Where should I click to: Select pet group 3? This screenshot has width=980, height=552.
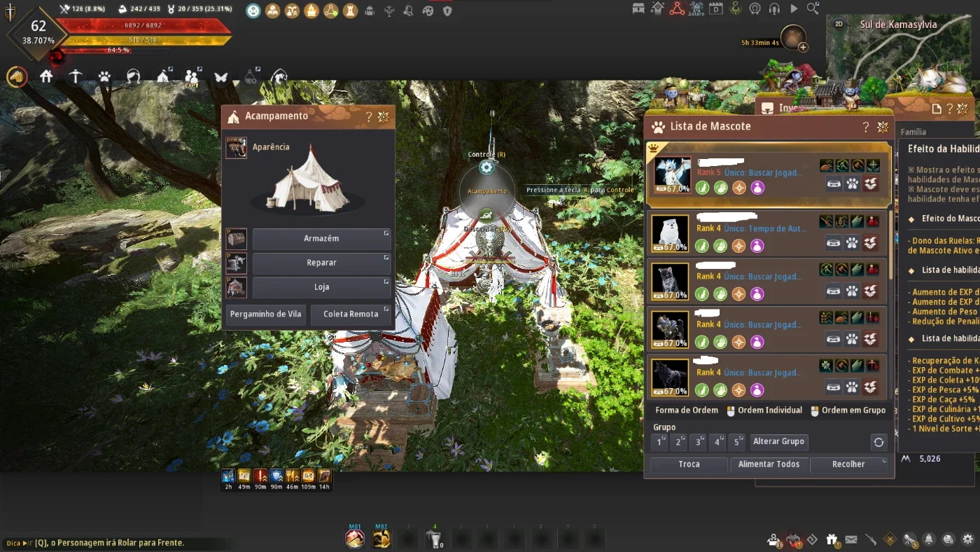[x=698, y=442]
